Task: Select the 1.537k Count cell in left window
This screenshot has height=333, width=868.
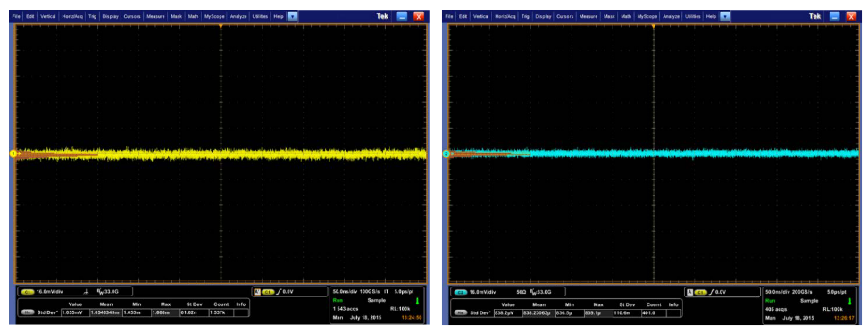Action: (x=221, y=312)
